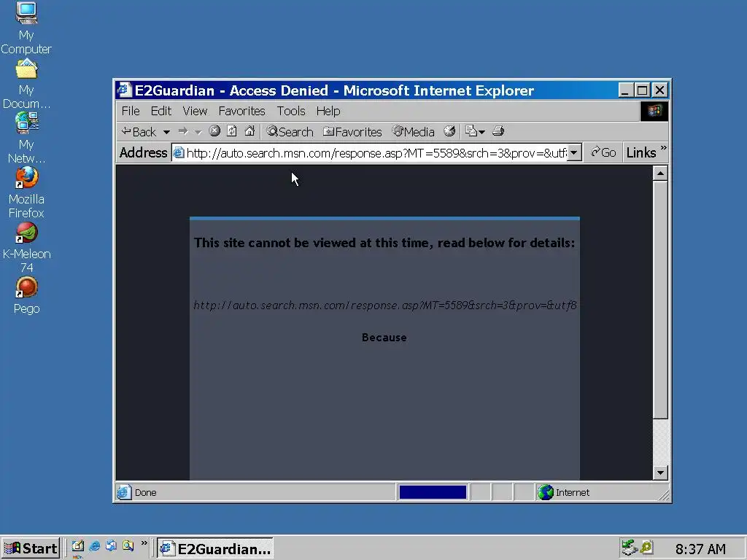Click network connection tray icon
Viewport: 747px width, 560px height.
coord(630,548)
